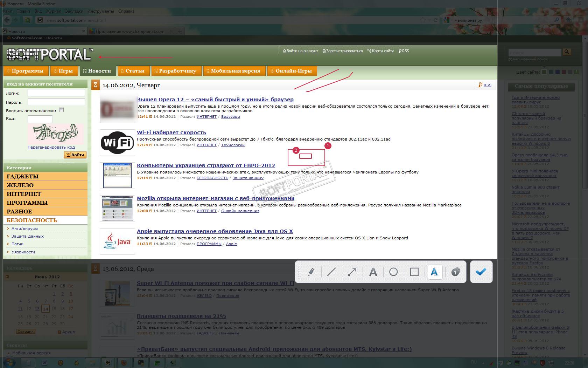
Task: Open Word from the taskbar
Action: point(44,363)
